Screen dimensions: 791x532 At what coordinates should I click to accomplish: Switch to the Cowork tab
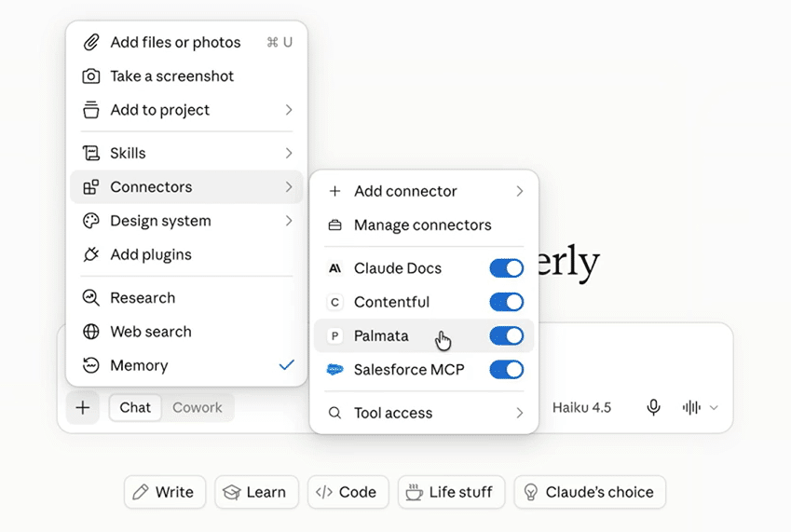coord(198,407)
